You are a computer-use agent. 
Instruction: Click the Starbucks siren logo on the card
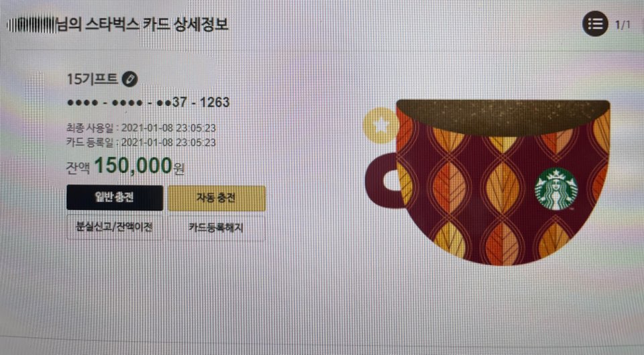pyautogui.click(x=556, y=189)
